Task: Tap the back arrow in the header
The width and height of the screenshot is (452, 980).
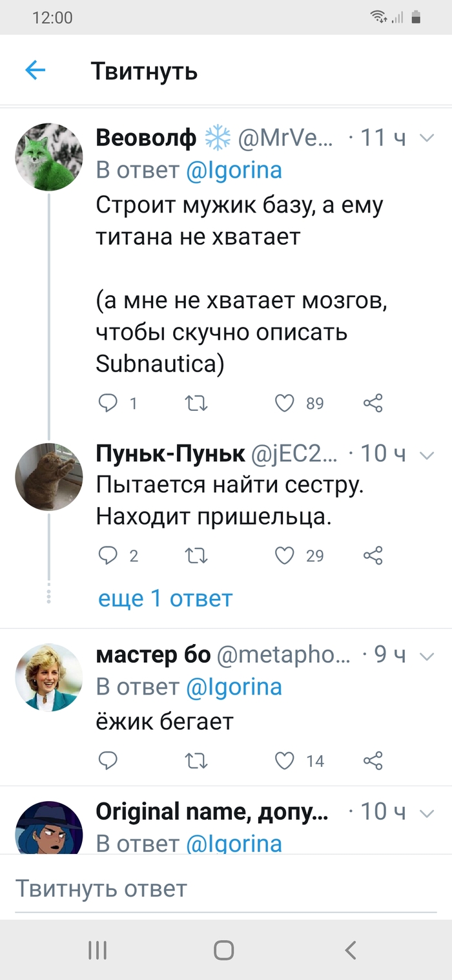Action: (x=36, y=70)
